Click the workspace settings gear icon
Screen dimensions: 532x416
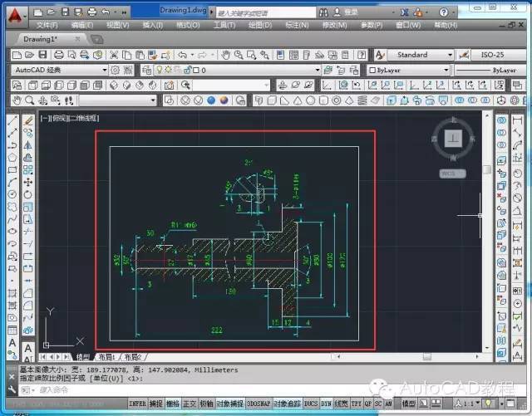click(x=115, y=71)
